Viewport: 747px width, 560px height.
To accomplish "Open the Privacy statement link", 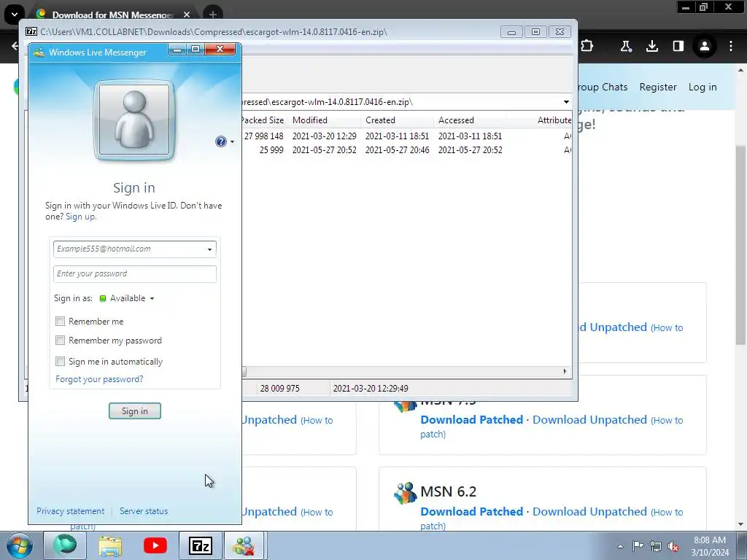I will coord(71,511).
